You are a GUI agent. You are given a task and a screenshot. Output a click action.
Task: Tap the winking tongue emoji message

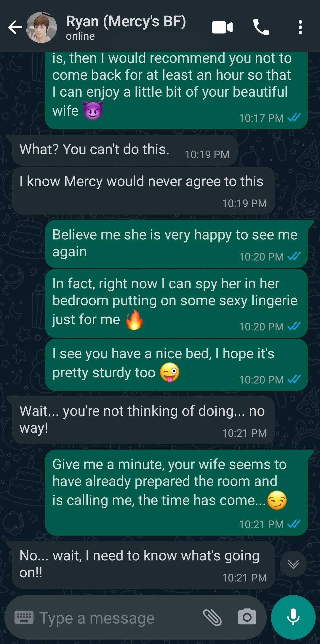(x=176, y=365)
